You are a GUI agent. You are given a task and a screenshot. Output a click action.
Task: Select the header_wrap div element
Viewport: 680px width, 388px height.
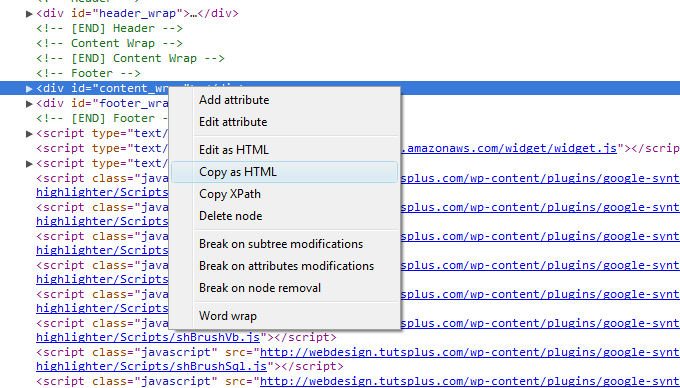click(137, 13)
